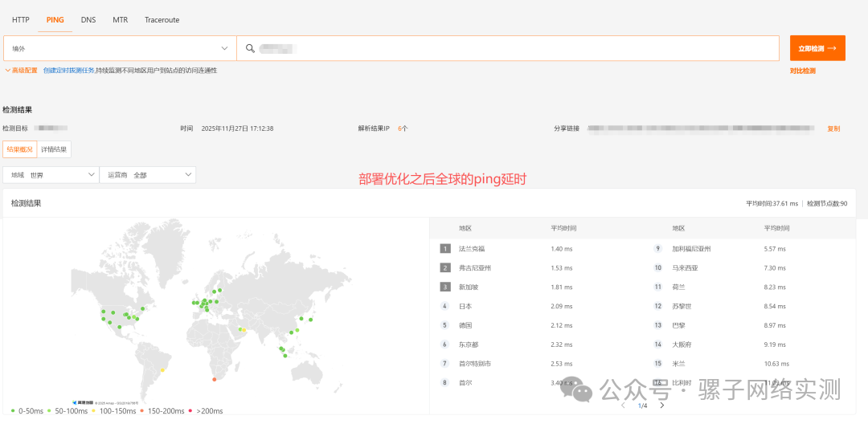Screen dimensions: 868x424
Task: Select the 马来西亚 region row
Action: click(750, 268)
